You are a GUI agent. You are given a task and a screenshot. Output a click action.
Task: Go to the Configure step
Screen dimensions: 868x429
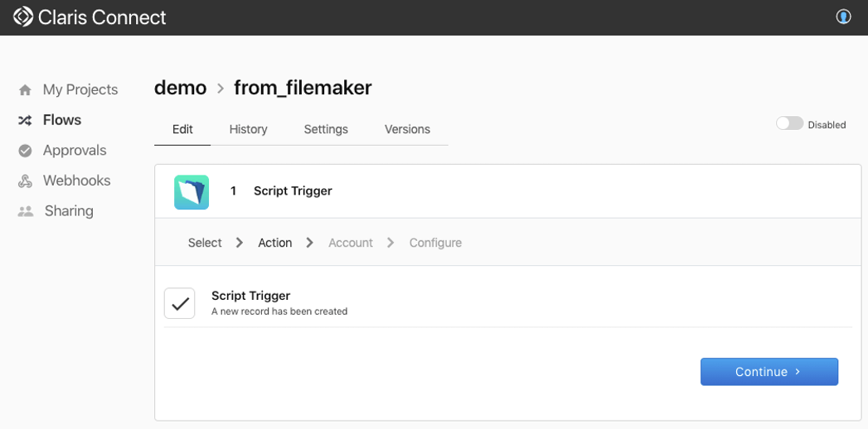436,243
